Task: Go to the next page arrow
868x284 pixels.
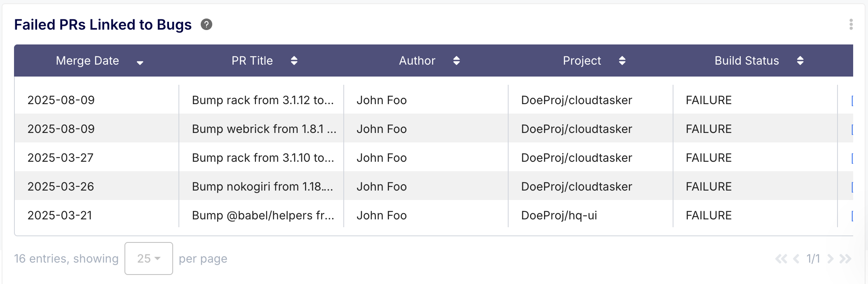Action: (830, 259)
